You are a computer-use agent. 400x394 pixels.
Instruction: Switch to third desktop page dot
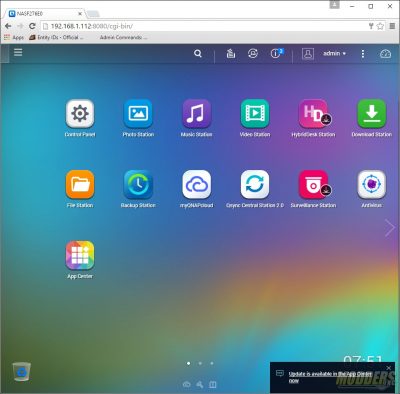click(x=212, y=363)
